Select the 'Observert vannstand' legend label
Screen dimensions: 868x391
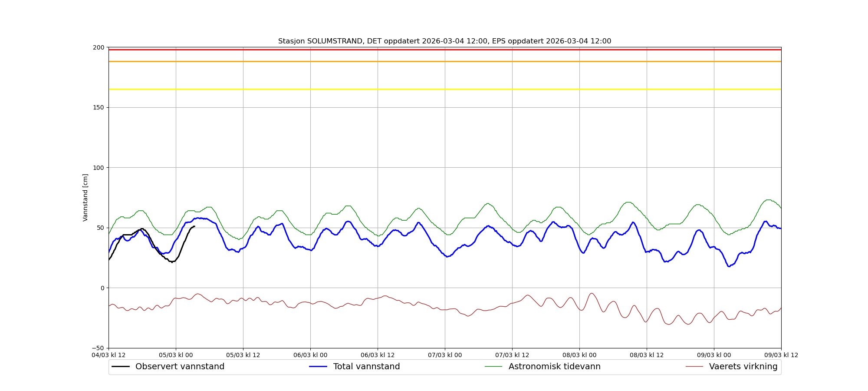click(x=180, y=367)
